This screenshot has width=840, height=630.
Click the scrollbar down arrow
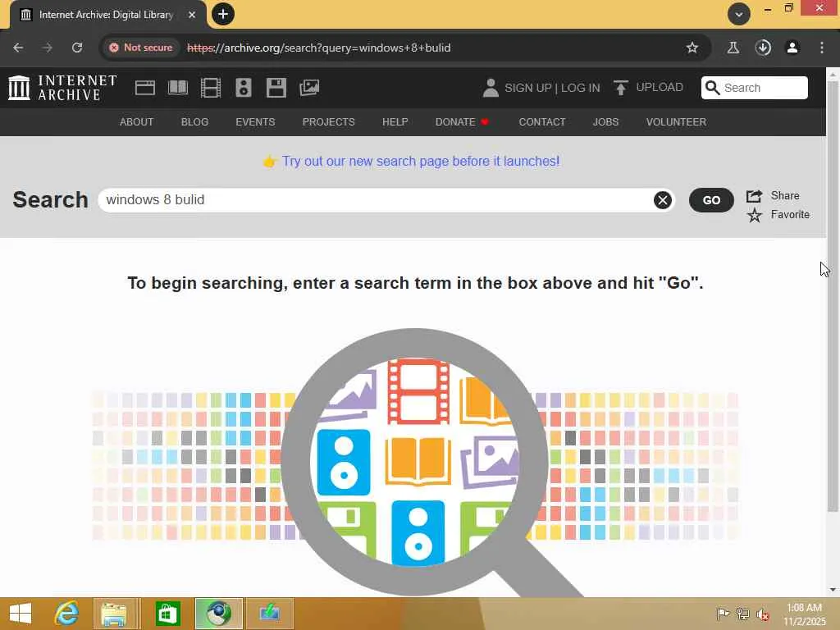(833, 590)
